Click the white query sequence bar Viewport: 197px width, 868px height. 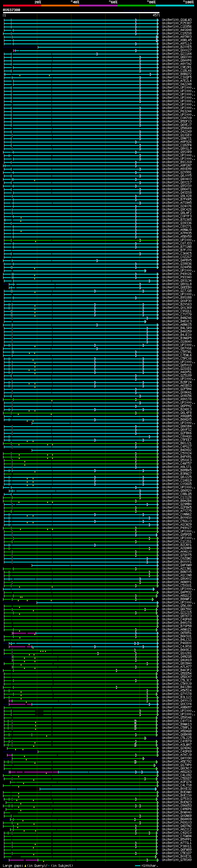(x=81, y=13)
